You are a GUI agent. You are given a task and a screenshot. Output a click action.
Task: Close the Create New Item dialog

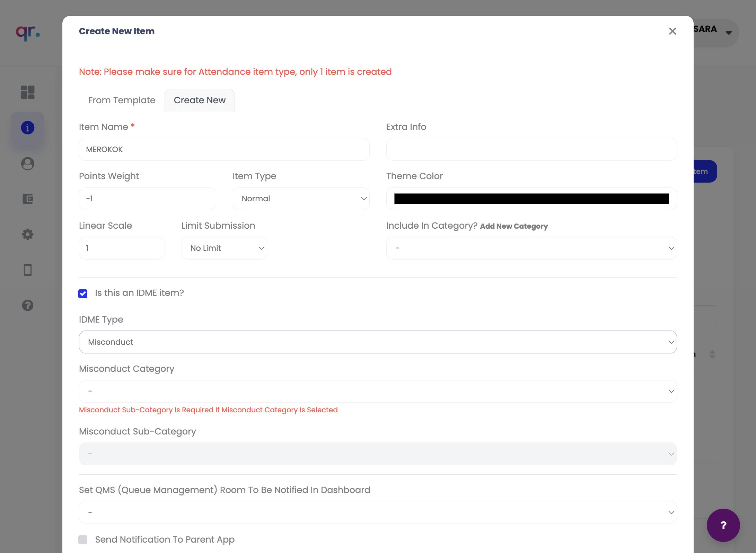pos(673,31)
